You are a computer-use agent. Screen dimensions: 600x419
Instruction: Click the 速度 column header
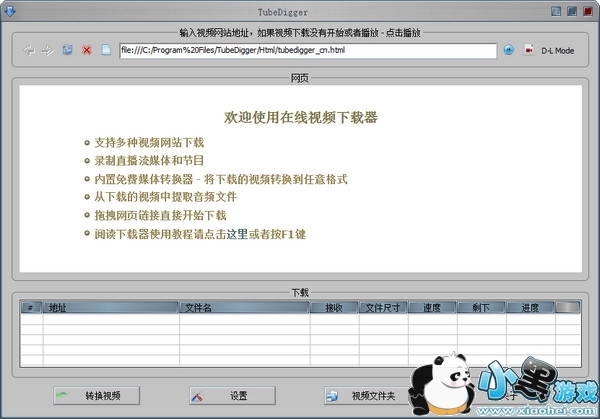(432, 307)
